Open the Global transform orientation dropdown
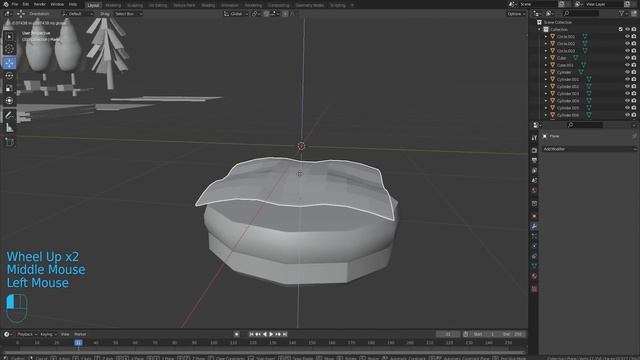This screenshot has width=640, height=360. click(236, 13)
